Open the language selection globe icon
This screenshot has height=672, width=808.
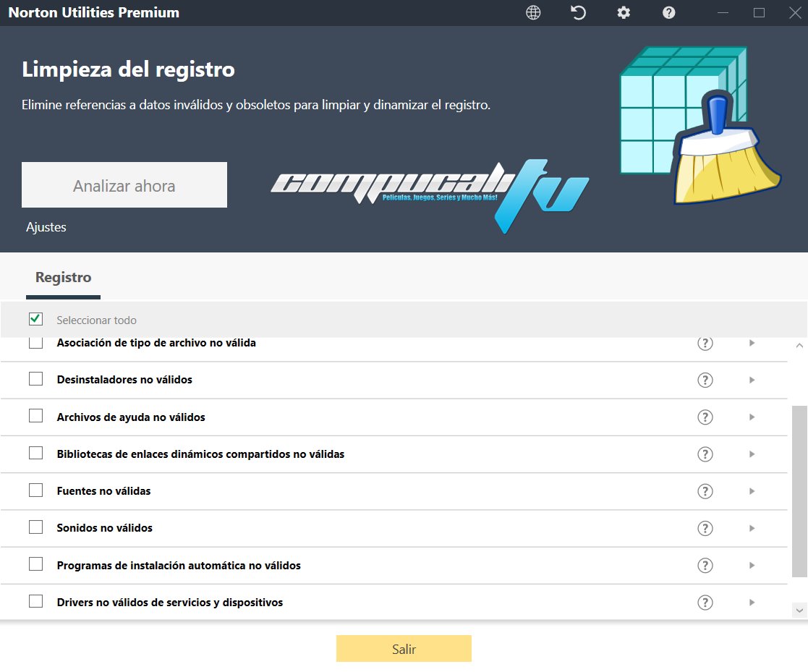[533, 12]
